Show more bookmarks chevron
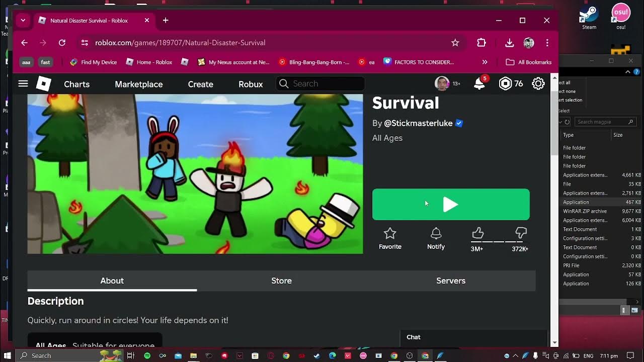Screen dimensions: 644x362 [x=485, y=62]
